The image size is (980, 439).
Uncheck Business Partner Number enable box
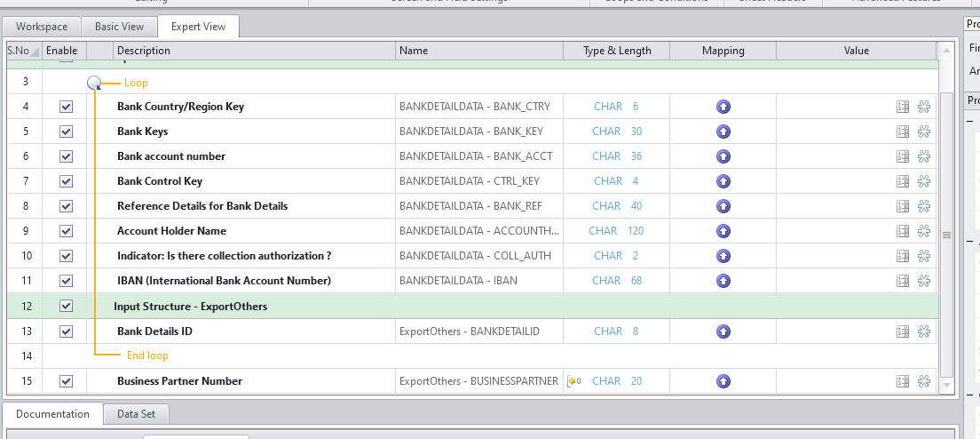[66, 381]
